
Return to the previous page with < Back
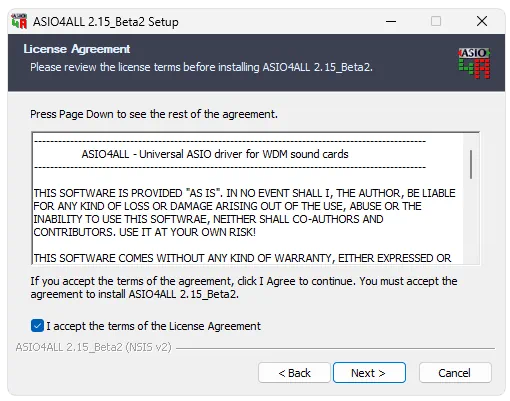(294, 373)
